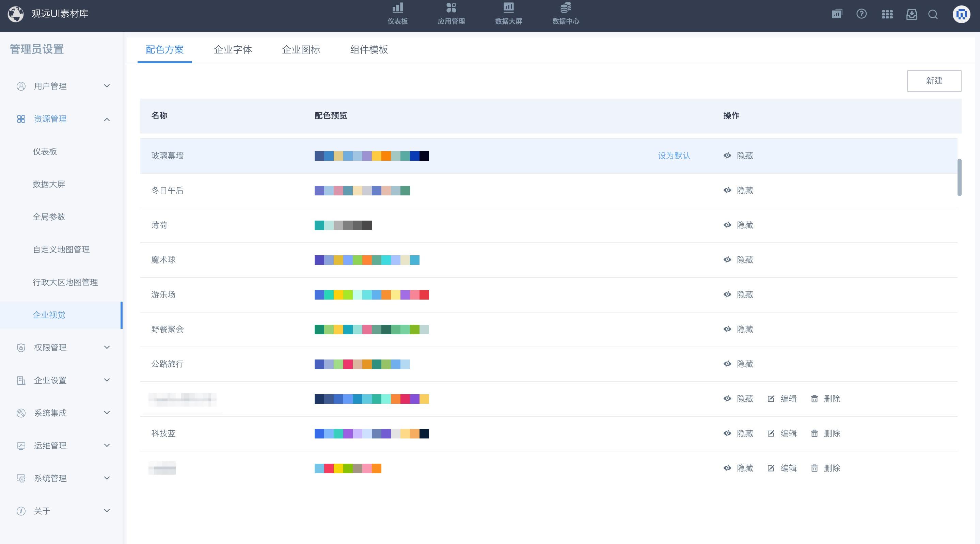Click 编辑 for the blurred row above 科技蓝
This screenshot has height=544, width=980.
point(782,399)
